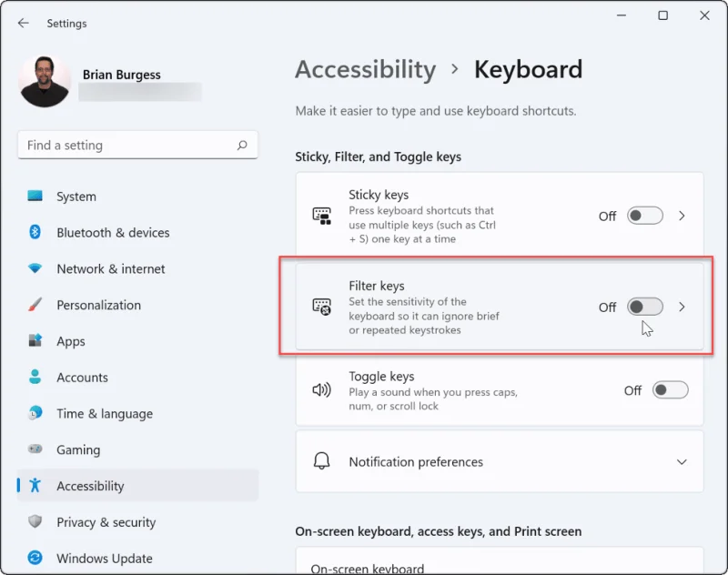The image size is (728, 575).
Task: Click the Time & language clock icon
Action: pyautogui.click(x=35, y=412)
